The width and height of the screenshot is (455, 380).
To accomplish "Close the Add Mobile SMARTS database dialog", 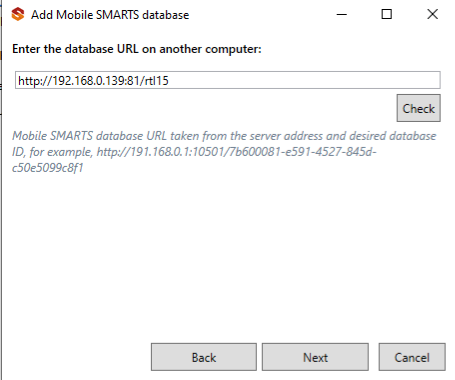I will (433, 14).
